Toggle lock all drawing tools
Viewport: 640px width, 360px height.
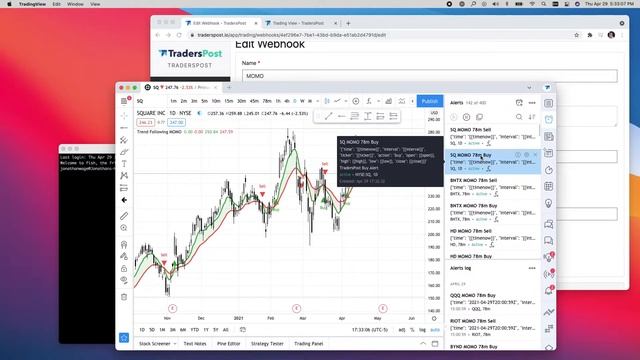point(124,268)
